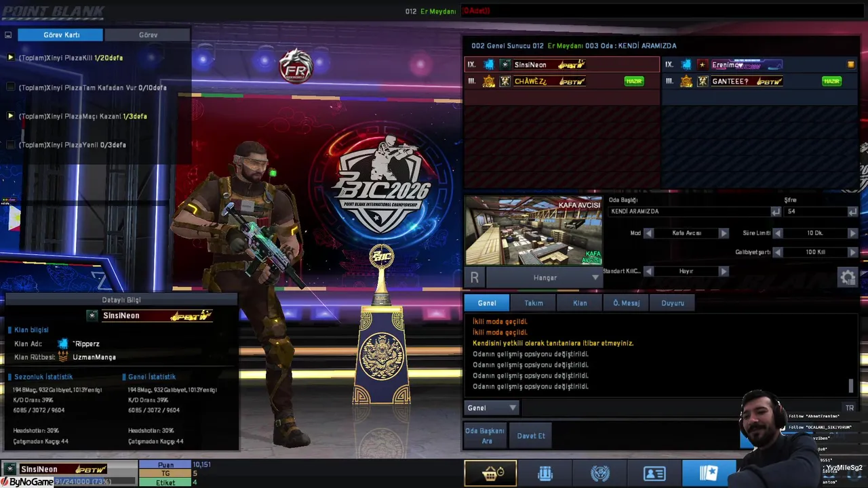Click the Ripperz clan emblem icon
This screenshot has height=488, width=868.
[63, 344]
